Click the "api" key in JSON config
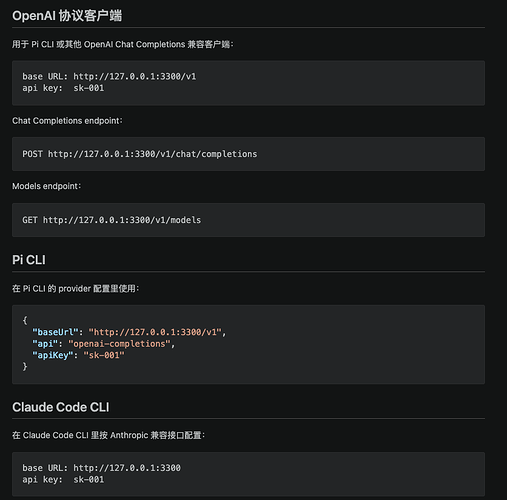Viewport: 507px width, 500px height. point(45,344)
